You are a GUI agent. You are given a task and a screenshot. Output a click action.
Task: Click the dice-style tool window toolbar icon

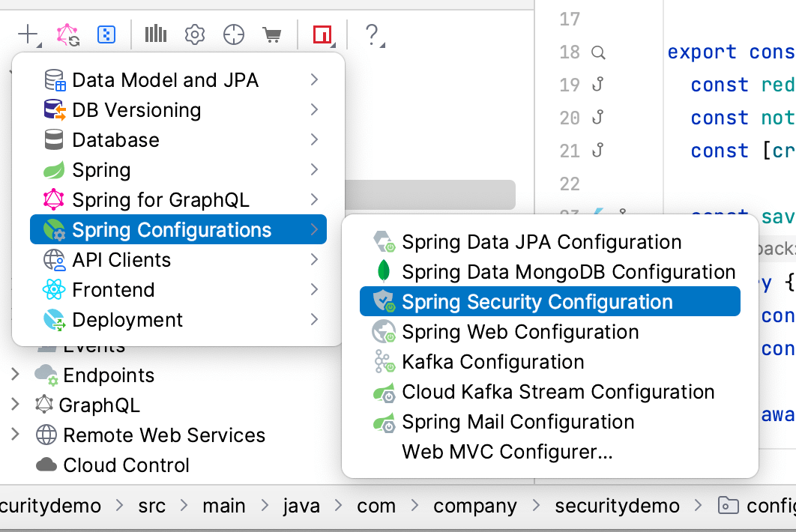click(106, 34)
